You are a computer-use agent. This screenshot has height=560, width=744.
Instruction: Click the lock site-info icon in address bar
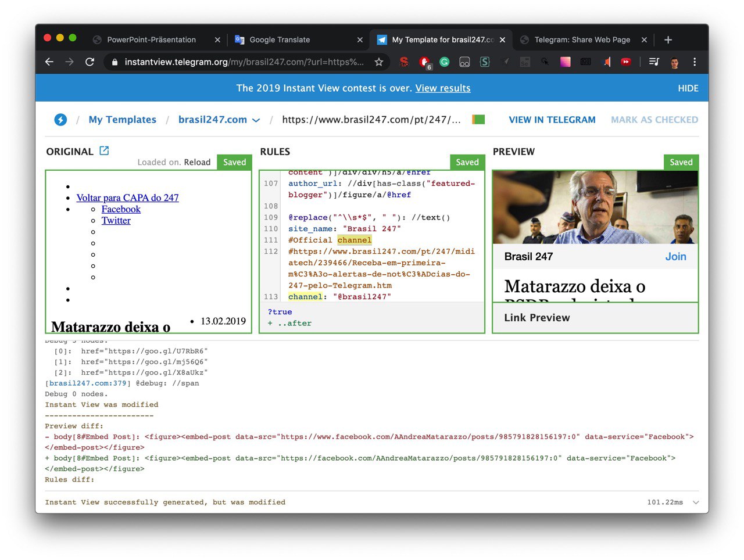[x=115, y=62]
